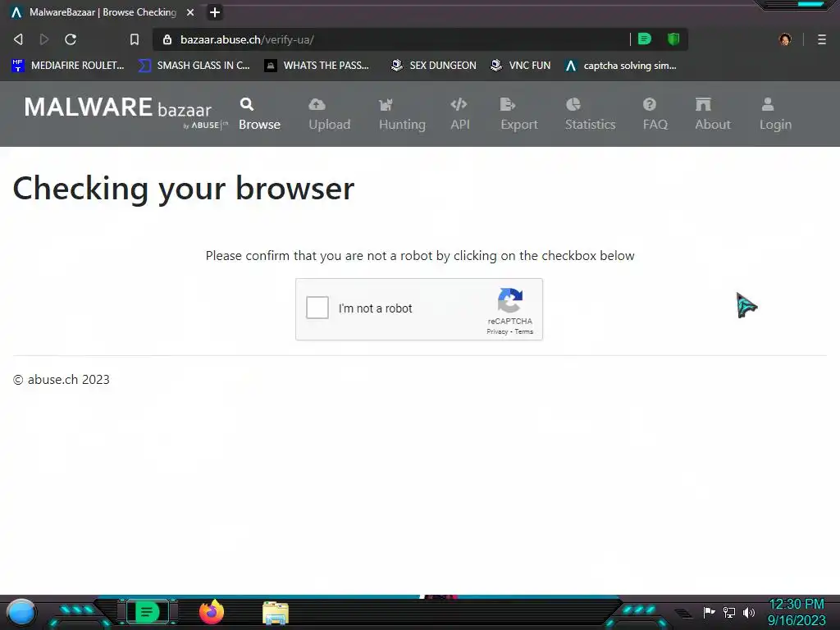The height and width of the screenshot is (630, 840).
Task: Launch Firefox from the taskbar
Action: [x=212, y=612]
